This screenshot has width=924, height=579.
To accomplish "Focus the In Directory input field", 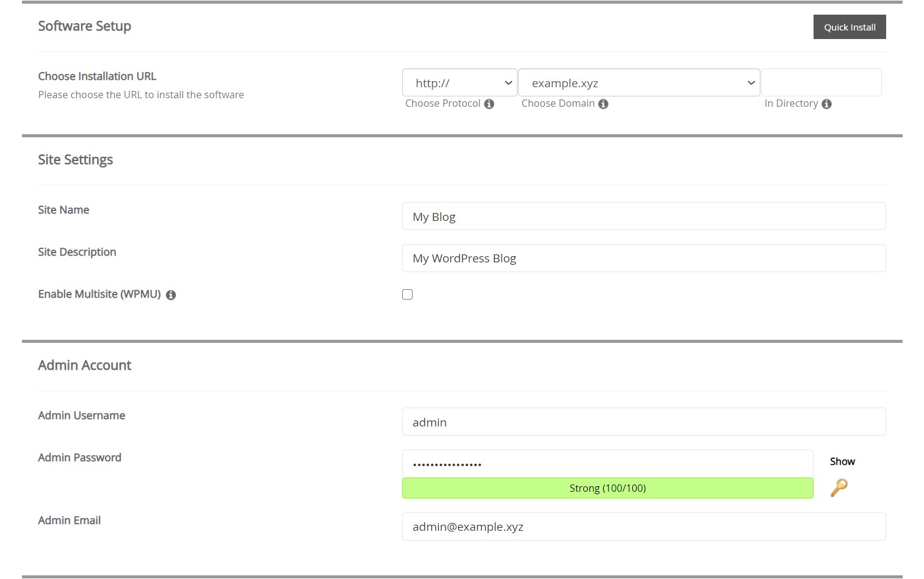I will (x=821, y=82).
